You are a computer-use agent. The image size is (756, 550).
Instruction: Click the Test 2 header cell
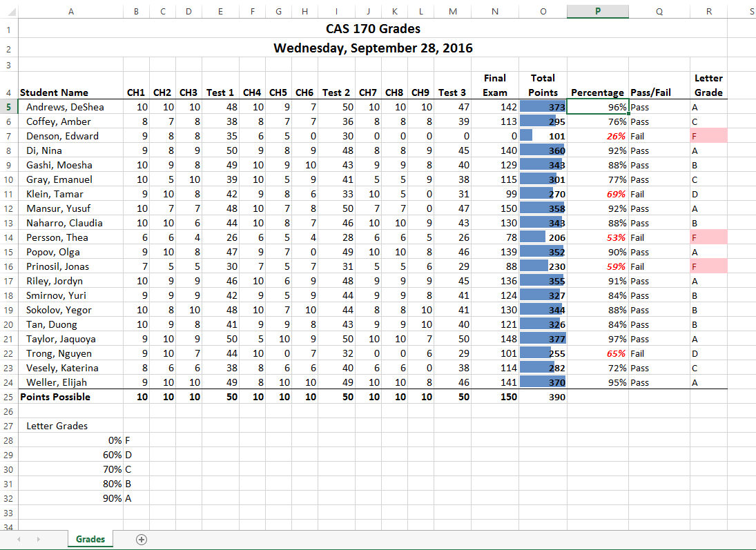[336, 86]
